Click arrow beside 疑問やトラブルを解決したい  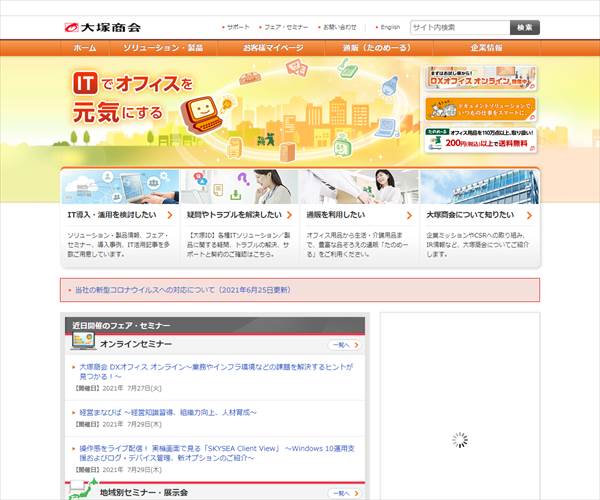click(290, 215)
